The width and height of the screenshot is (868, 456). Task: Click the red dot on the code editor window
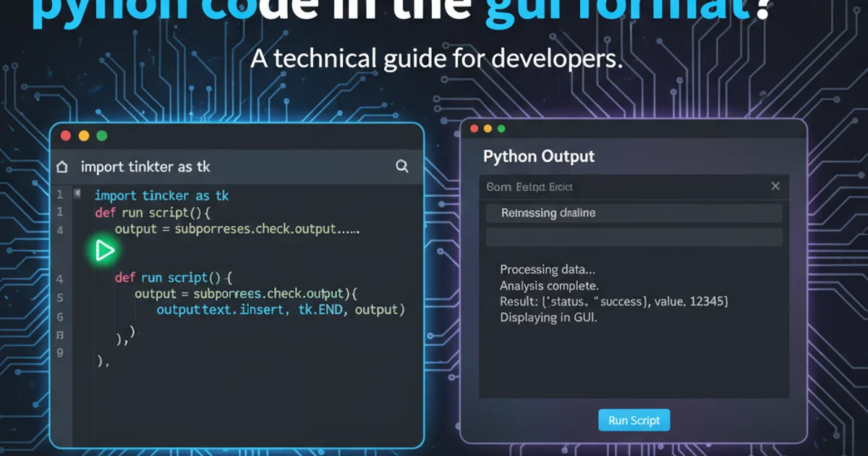tap(66, 135)
